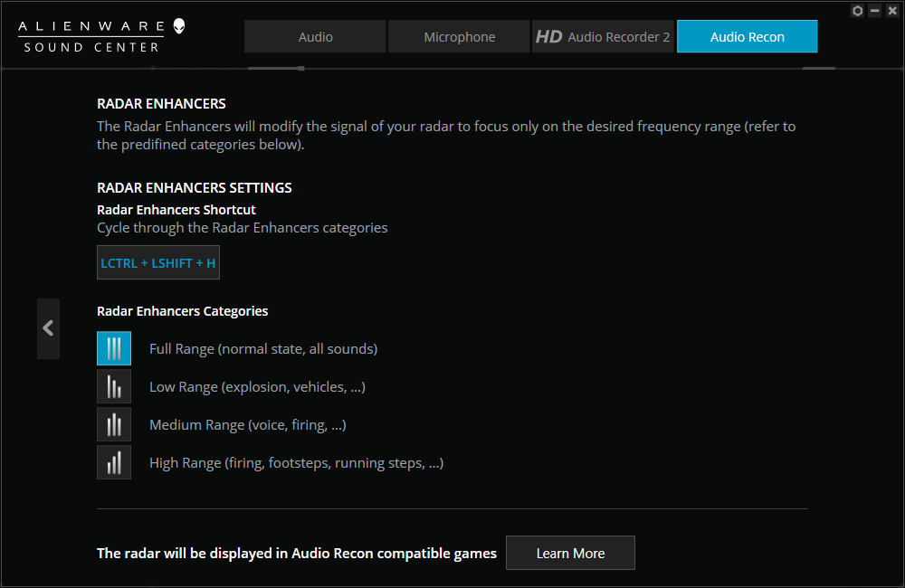This screenshot has height=588, width=905.
Task: Select the Medium Range radar enhancer icon
Action: [x=114, y=424]
